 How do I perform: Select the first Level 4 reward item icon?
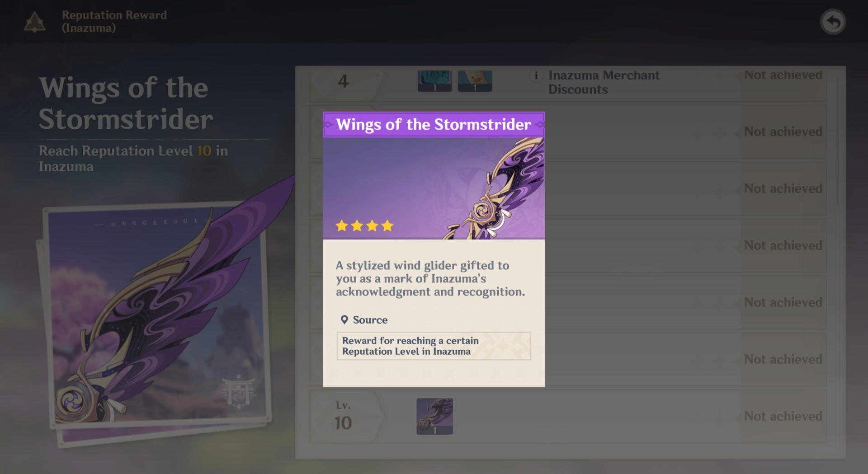point(434,81)
